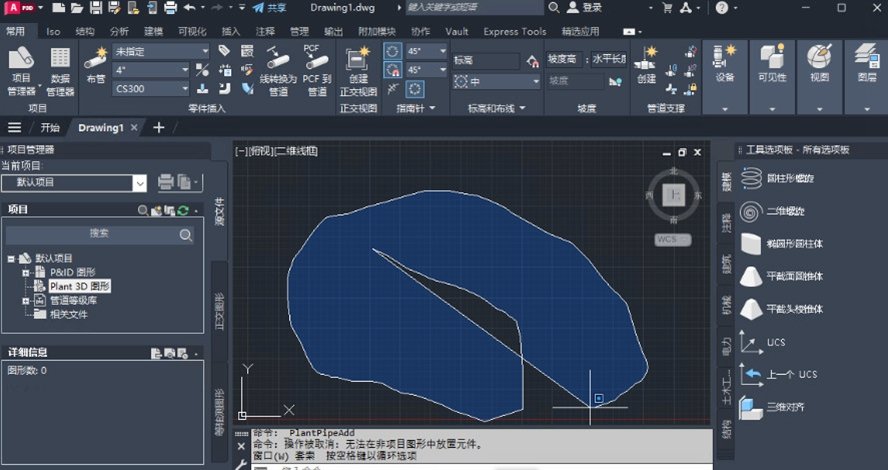Click the 上 face of the ViewCube
Image resolution: width=888 pixels, height=470 pixels.
(674, 195)
